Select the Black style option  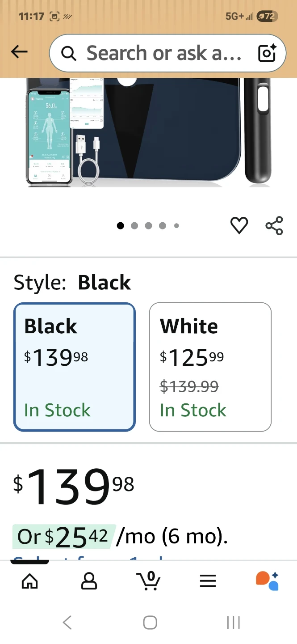click(x=75, y=367)
